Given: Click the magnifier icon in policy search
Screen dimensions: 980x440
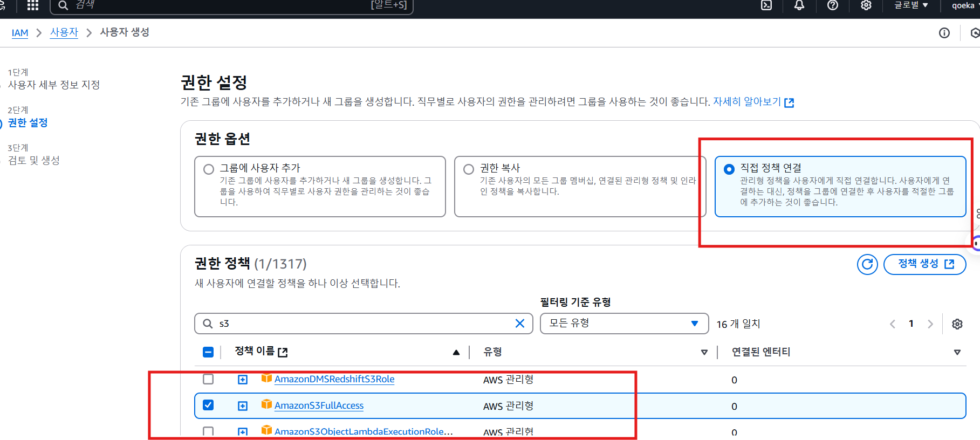Looking at the screenshot, I should [208, 324].
